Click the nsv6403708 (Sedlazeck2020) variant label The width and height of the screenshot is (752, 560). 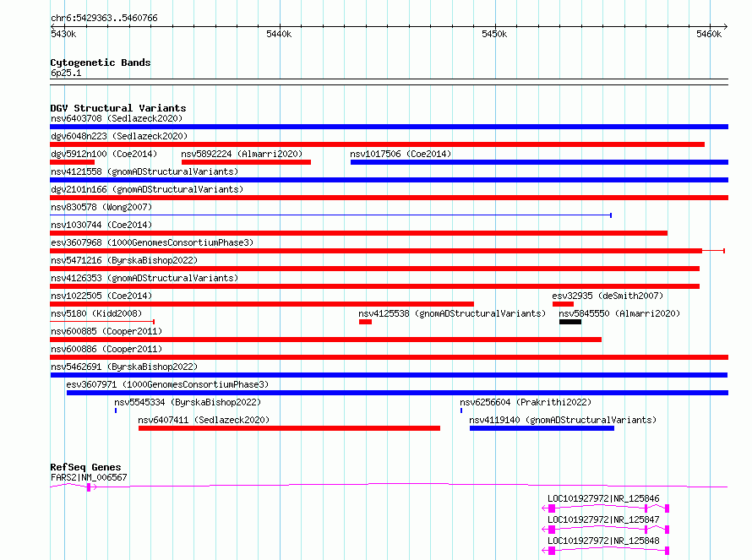click(117, 118)
